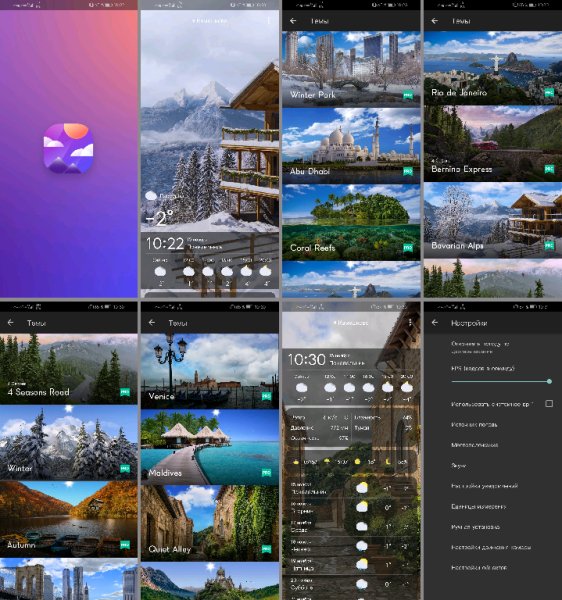The image size is (562, 600).
Task: Open the Среда forecast row
Action: [x=351, y=527]
